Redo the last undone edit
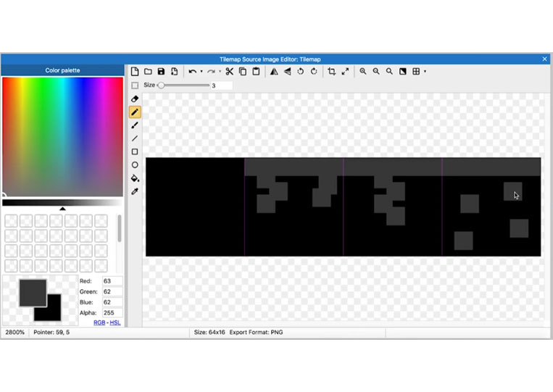The width and height of the screenshot is (553, 392). point(211,72)
